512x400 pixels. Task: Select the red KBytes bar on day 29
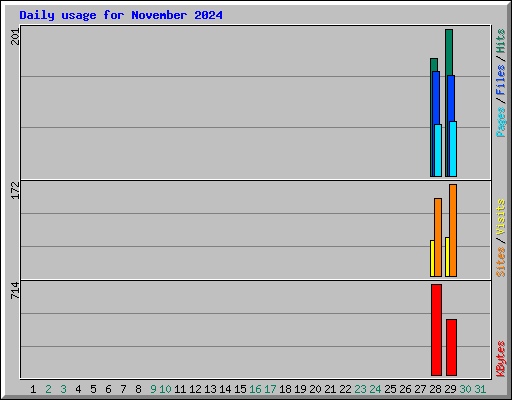point(451,348)
